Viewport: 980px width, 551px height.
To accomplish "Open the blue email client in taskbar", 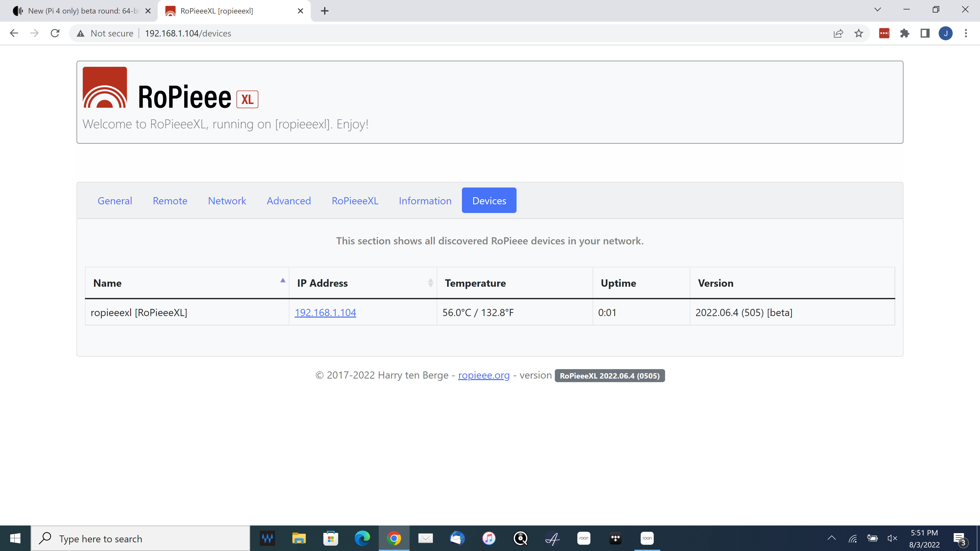I will [x=457, y=539].
